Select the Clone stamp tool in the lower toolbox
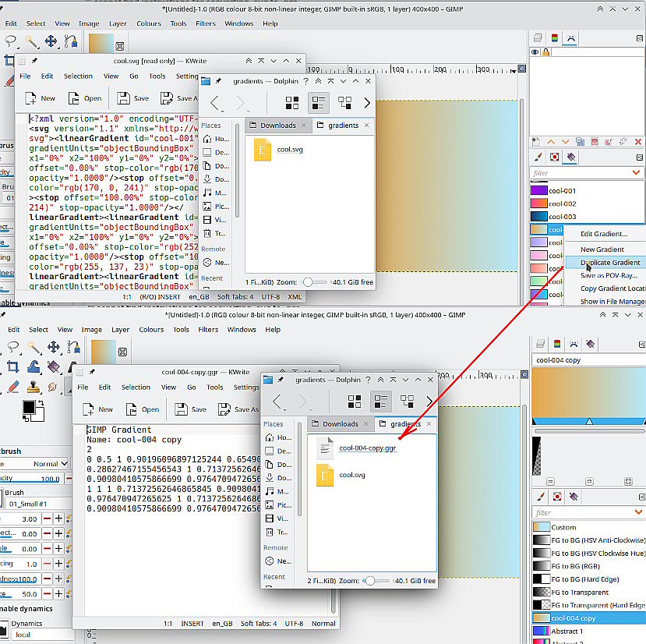This screenshot has width=646, height=644. coord(34,387)
